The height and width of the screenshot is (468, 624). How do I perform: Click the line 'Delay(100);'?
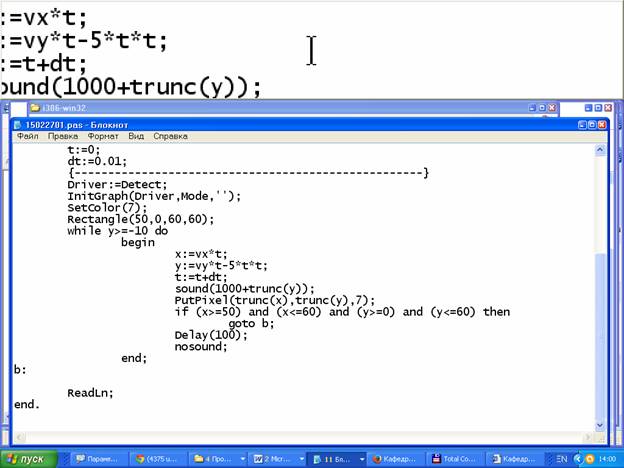pos(211,335)
